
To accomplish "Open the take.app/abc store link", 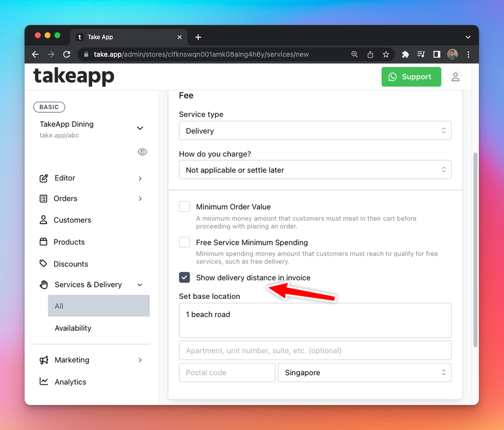I will (x=59, y=135).
